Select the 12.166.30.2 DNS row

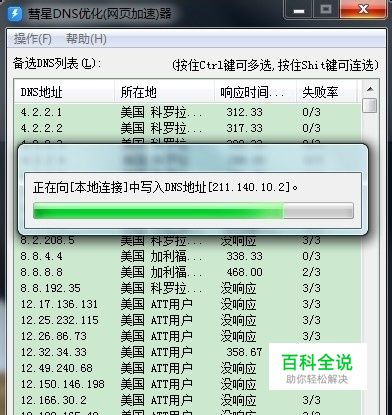point(187,400)
